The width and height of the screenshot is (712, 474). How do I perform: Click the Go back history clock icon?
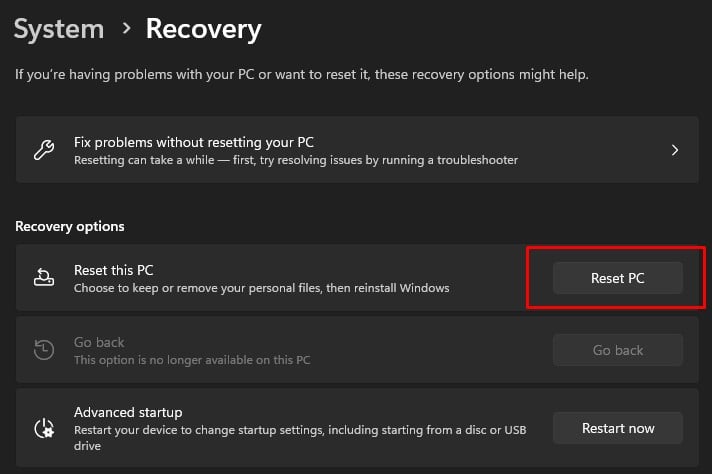(44, 350)
